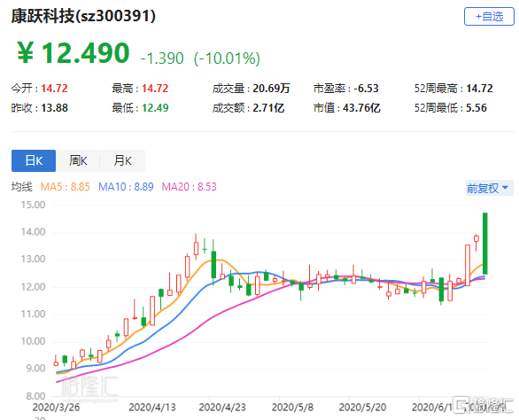This screenshot has width=519, height=420.
Task: Click the percentage change (-10.01%)
Action: click(227, 58)
